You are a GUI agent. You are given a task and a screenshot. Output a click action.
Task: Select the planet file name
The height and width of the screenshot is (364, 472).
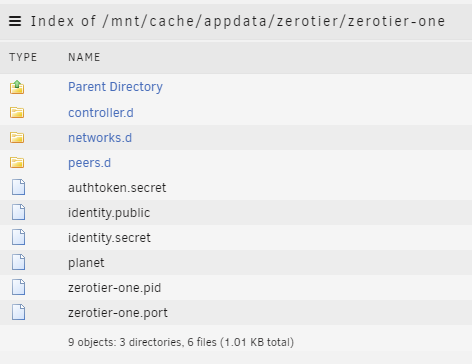pos(86,263)
